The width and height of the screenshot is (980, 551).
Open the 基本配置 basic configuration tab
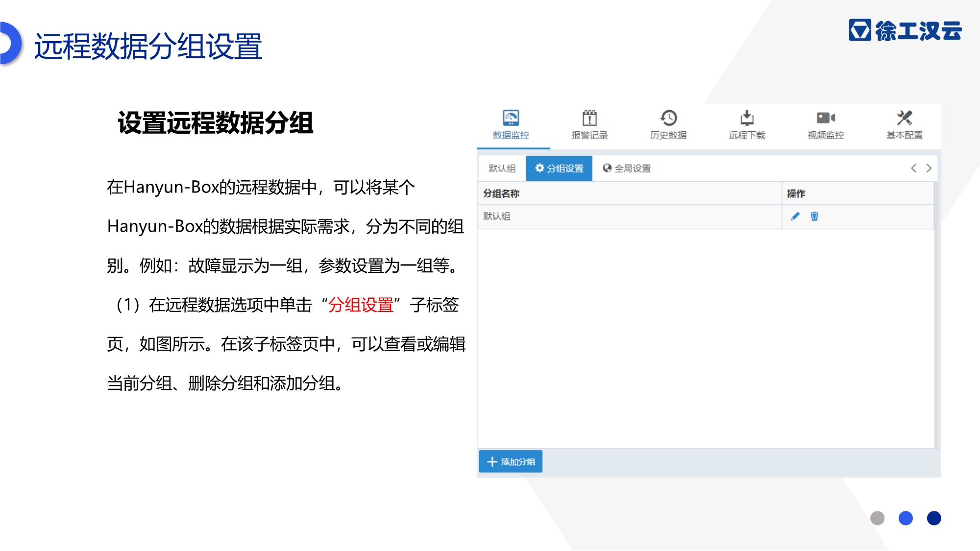coord(904,125)
